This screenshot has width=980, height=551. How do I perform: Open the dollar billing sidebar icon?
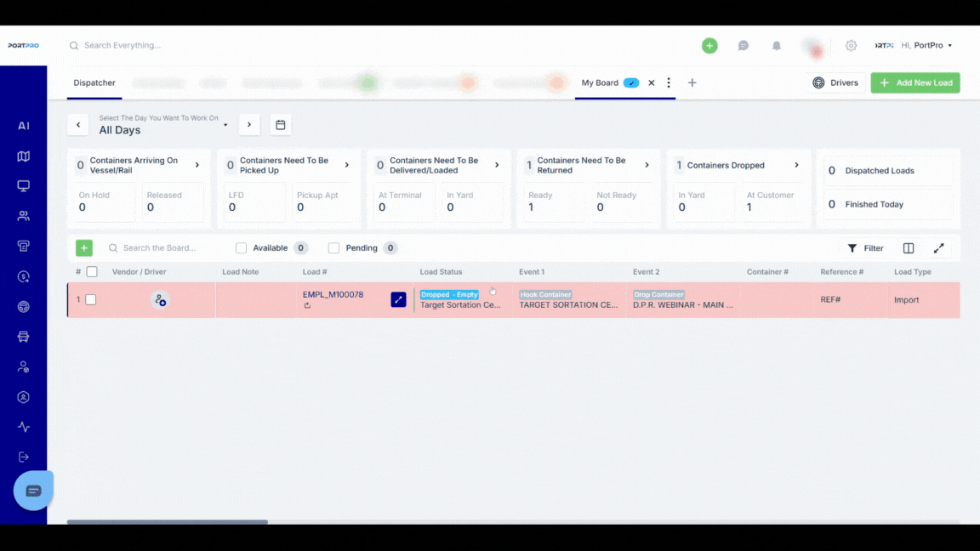(23, 276)
